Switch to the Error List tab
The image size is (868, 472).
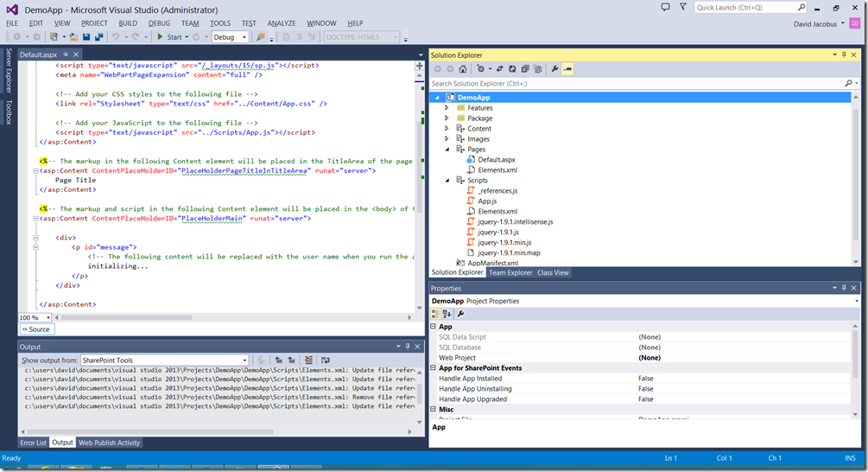33,443
